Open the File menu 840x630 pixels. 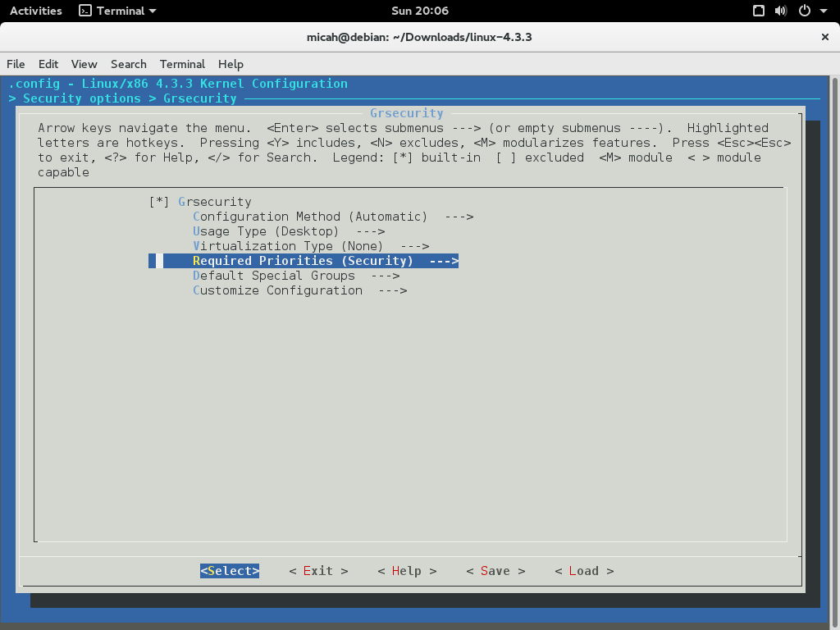(x=16, y=64)
